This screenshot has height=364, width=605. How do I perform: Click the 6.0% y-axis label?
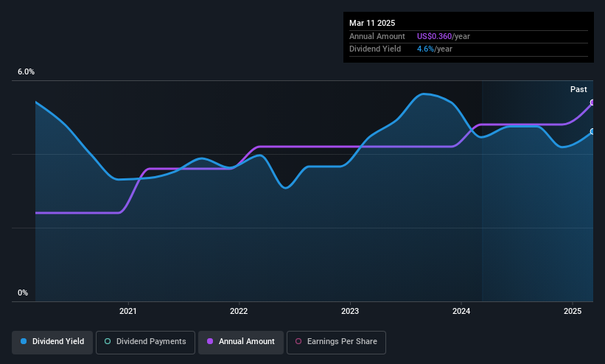coord(26,71)
